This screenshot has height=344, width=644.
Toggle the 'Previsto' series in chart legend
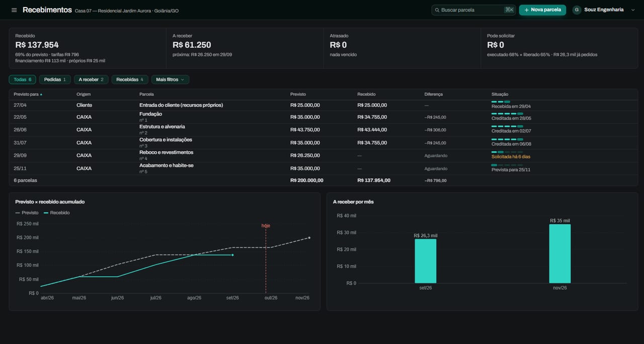tap(27, 213)
